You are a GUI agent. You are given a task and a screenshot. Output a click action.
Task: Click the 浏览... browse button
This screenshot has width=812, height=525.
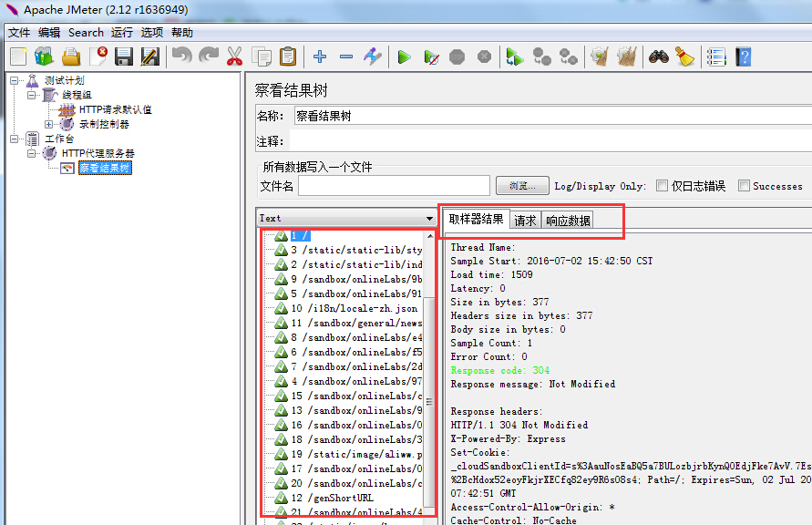(x=522, y=186)
